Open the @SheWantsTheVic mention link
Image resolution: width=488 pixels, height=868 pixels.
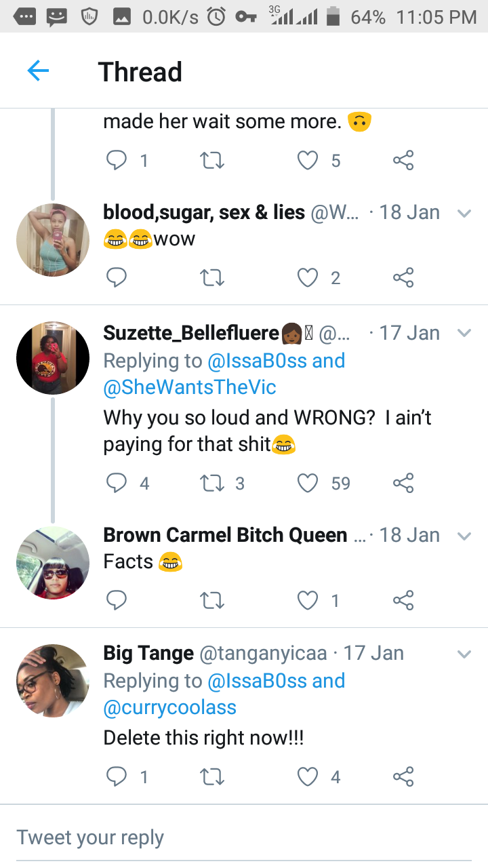pyautogui.click(x=190, y=387)
